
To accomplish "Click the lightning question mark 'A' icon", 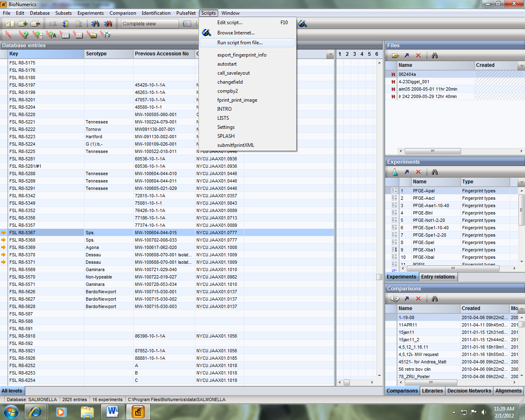I will [x=51, y=35].
